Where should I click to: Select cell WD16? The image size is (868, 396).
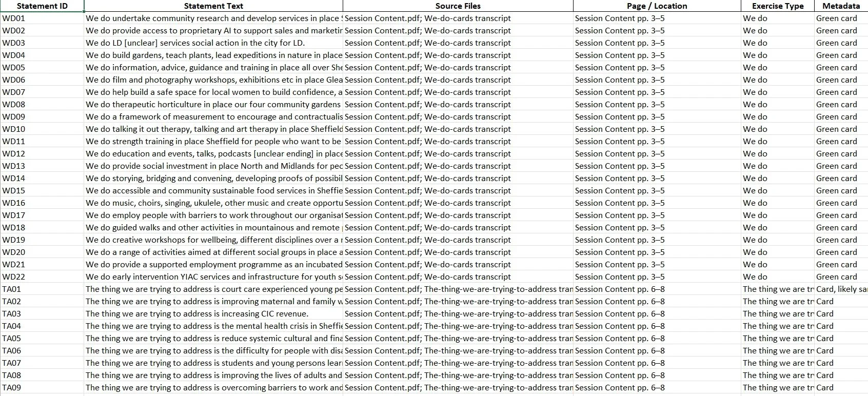click(42, 203)
